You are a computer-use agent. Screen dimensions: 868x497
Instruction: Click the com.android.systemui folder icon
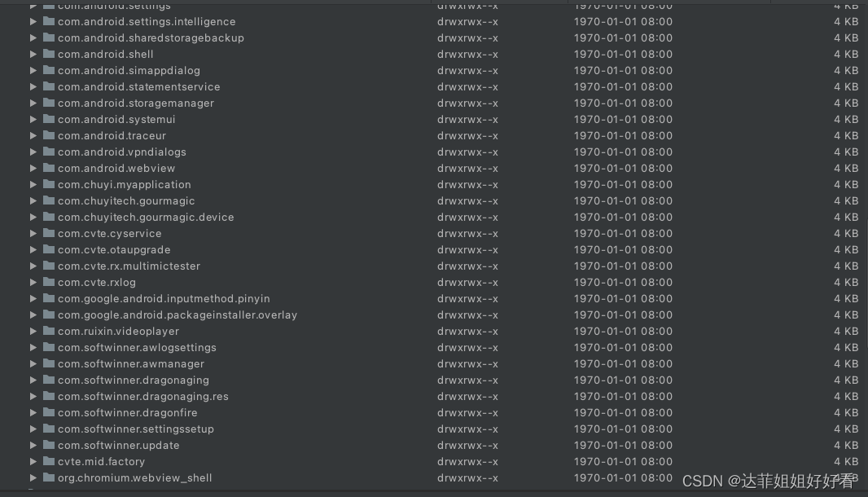click(x=49, y=119)
